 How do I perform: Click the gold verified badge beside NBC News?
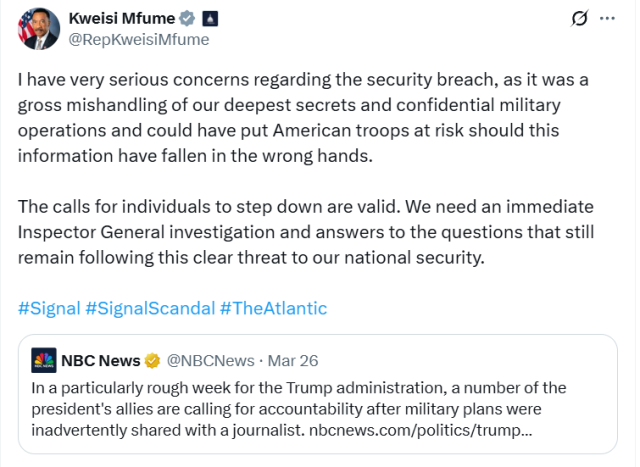coord(152,360)
